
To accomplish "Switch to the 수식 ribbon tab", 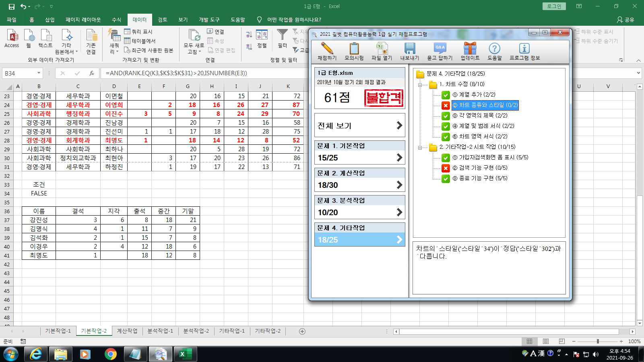I will pyautogui.click(x=116, y=20).
